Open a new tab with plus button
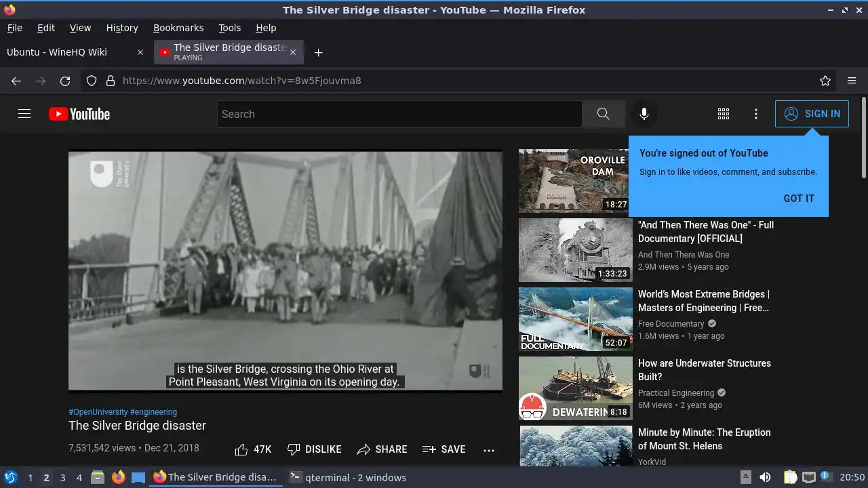868x488 pixels. pos(318,52)
